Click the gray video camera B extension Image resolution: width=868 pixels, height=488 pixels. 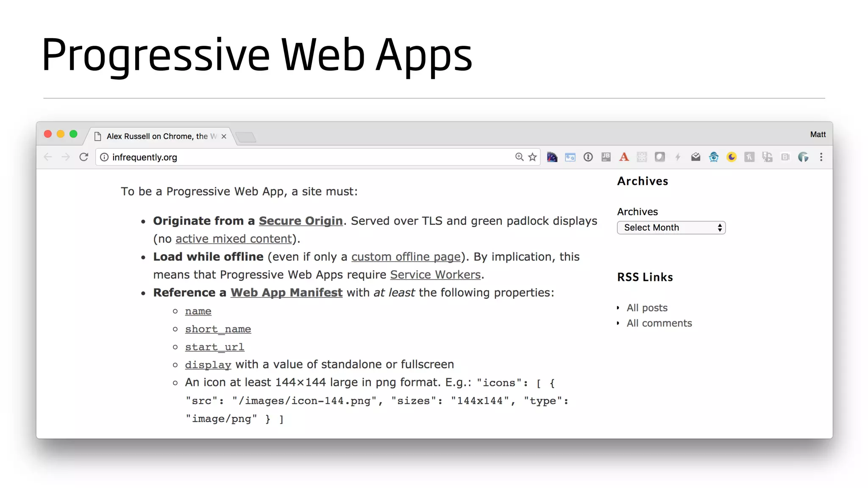(785, 157)
